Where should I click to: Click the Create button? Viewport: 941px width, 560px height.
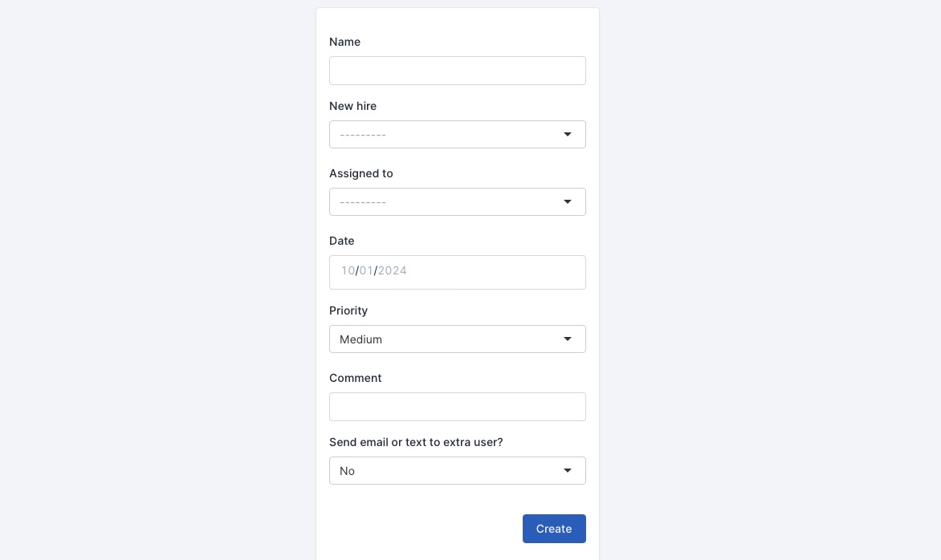click(x=554, y=529)
